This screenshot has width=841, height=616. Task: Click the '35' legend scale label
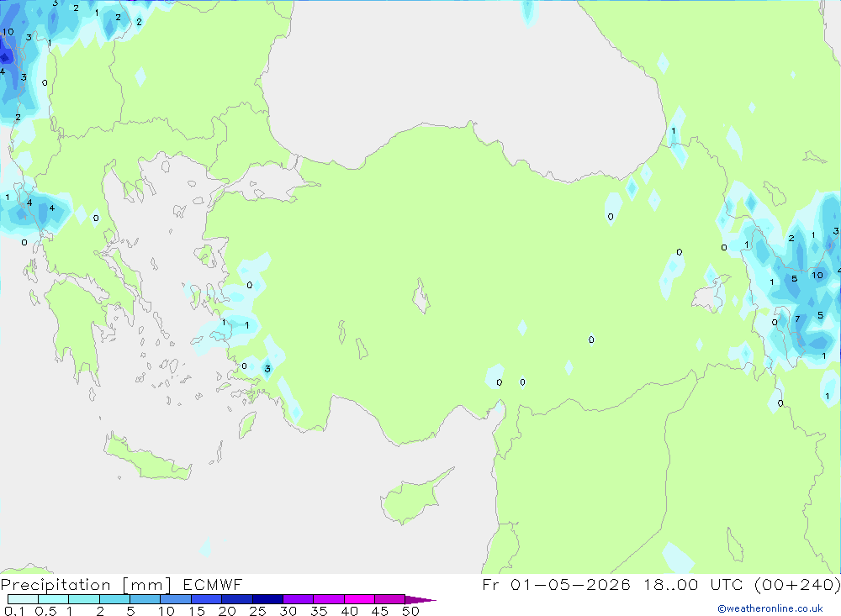click(319, 611)
